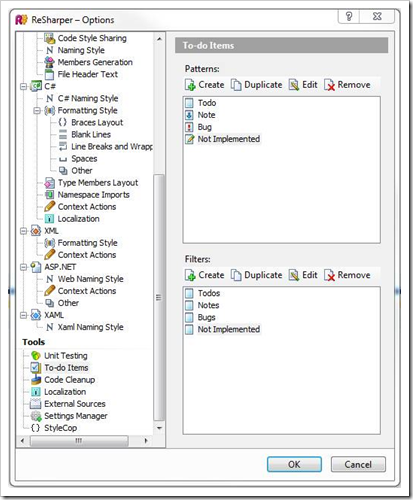Click the tree vertical scrollbar down arrow
413x500 pixels.
[x=159, y=428]
